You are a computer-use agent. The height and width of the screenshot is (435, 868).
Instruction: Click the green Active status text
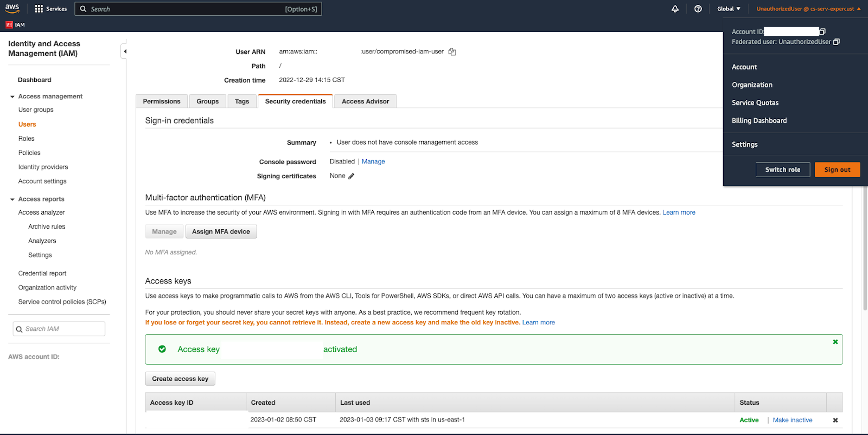coord(749,420)
